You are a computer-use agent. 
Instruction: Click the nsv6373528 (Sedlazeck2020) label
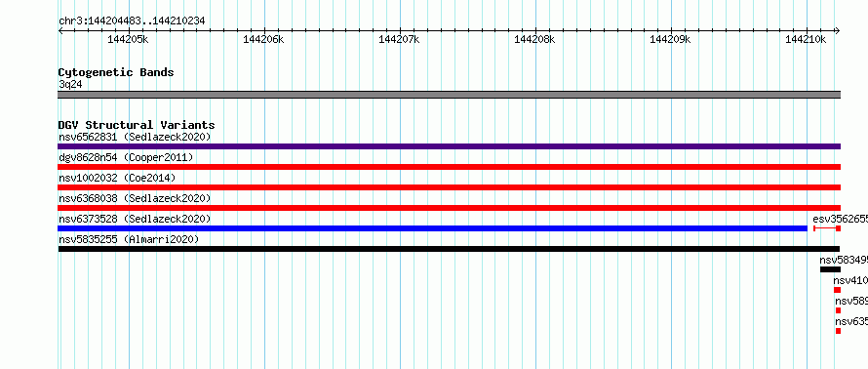click(x=135, y=219)
